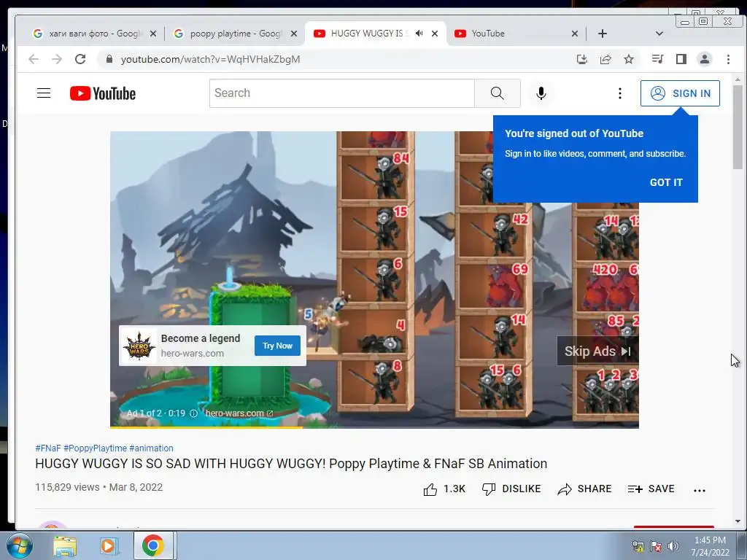The image size is (747, 560).
Task: Click the scrollbar down arrow
Action: pos(738,521)
